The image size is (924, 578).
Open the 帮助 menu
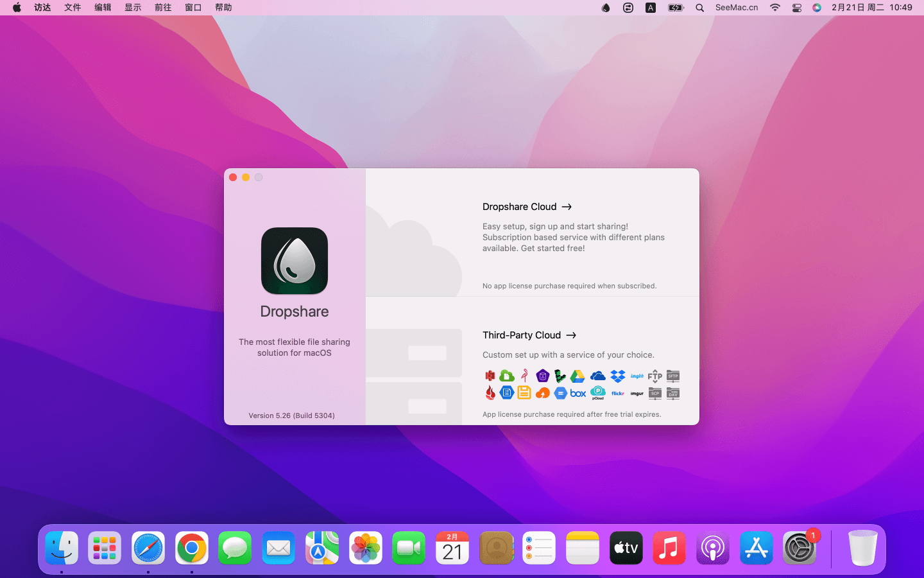tap(223, 8)
